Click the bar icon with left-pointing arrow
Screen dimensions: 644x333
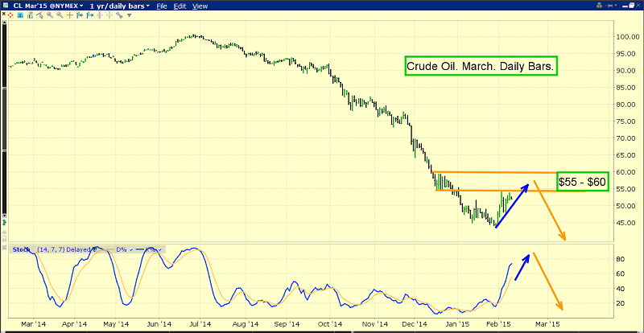click(x=89, y=15)
